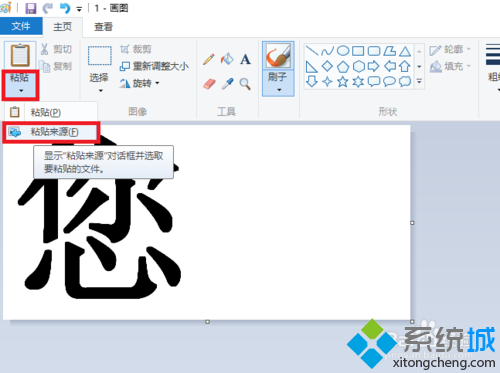Click the shapes gallery scroll-up arrow
Viewport: 500px width, 373px height.
(419, 51)
